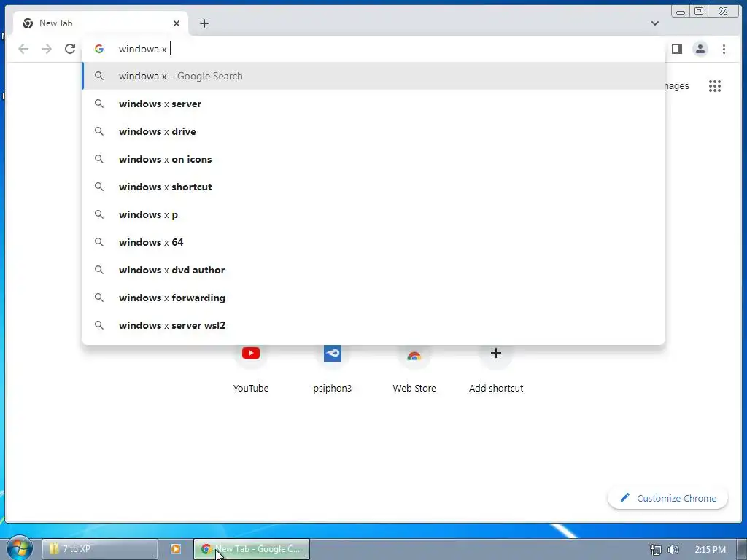This screenshot has height=560, width=747.
Task: Reload the current page
Action: (x=70, y=49)
